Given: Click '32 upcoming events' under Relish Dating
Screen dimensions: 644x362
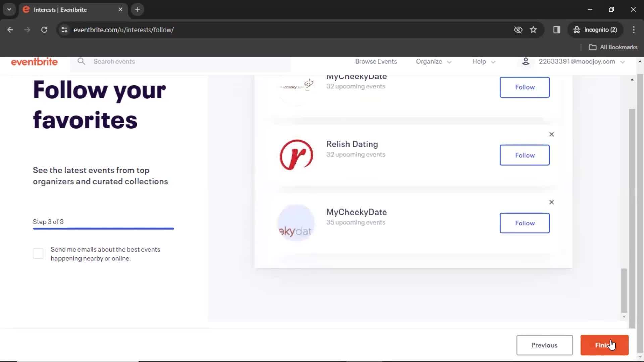Looking at the screenshot, I should 356,155.
